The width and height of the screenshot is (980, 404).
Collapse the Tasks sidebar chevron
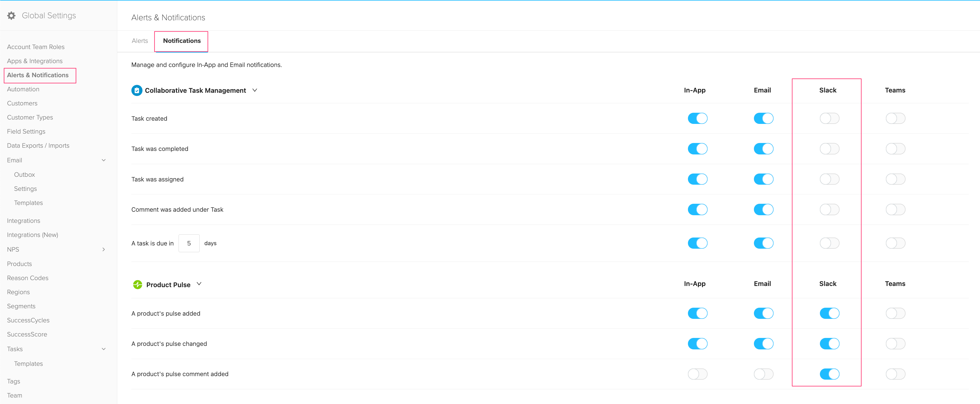pyautogui.click(x=104, y=349)
